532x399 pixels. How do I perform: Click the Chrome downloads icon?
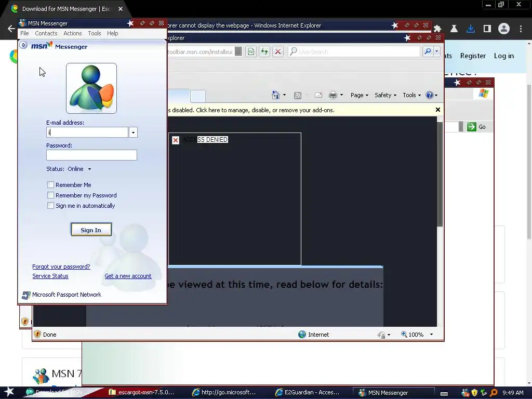[x=470, y=29]
